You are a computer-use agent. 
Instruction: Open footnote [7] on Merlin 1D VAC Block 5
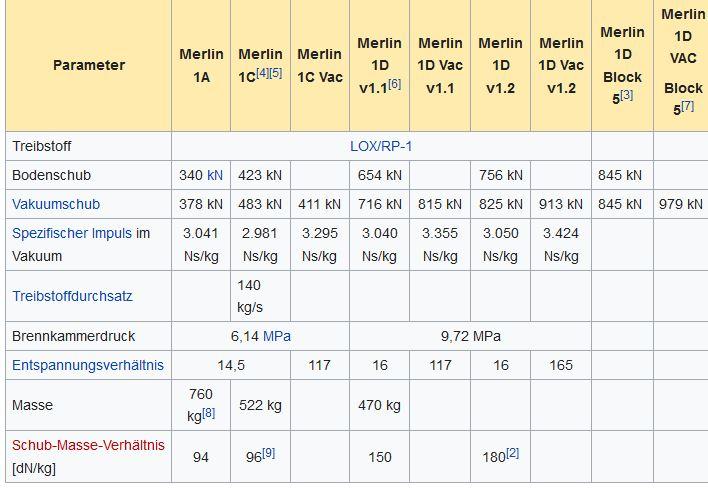click(688, 105)
